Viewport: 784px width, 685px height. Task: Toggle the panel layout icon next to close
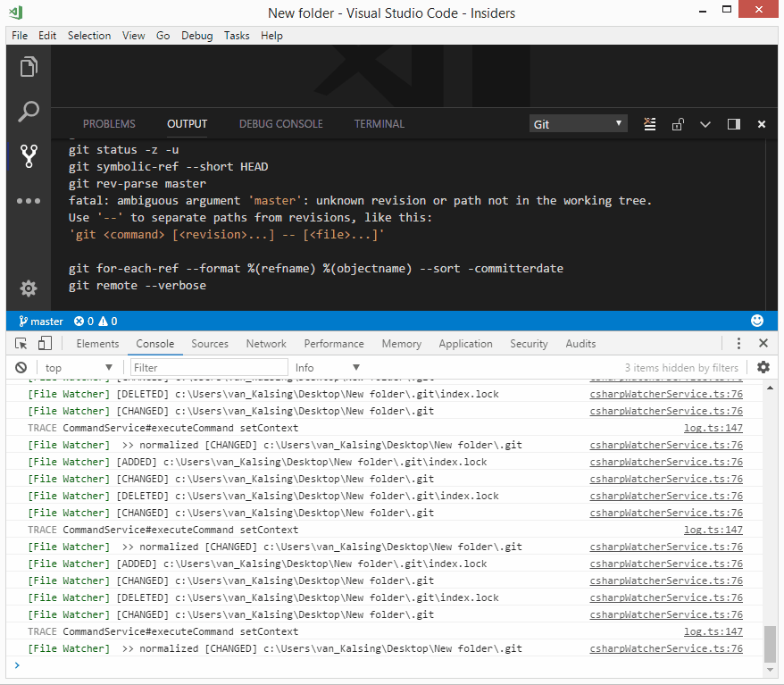point(736,124)
